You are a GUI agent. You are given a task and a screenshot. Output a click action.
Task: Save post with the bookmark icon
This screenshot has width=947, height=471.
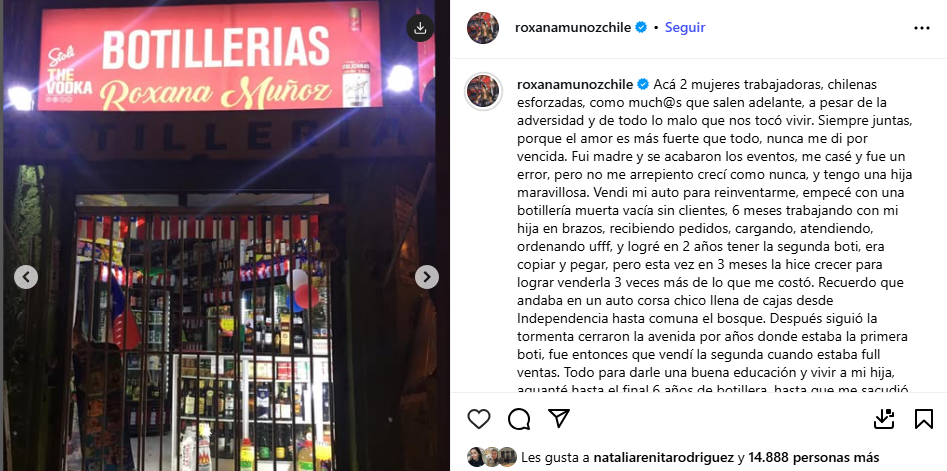(x=923, y=418)
